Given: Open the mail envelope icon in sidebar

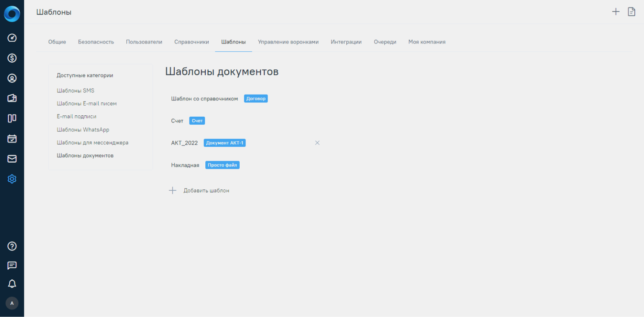Looking at the screenshot, I should (12, 159).
